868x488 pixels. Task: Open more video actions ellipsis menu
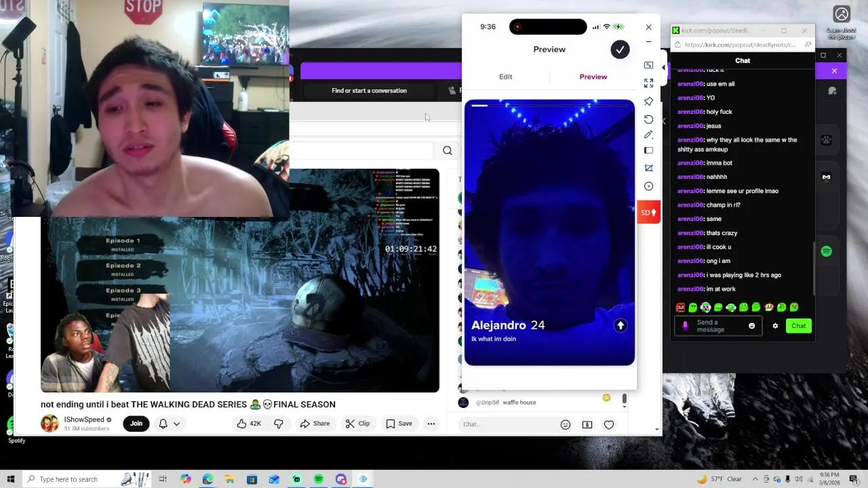431,424
